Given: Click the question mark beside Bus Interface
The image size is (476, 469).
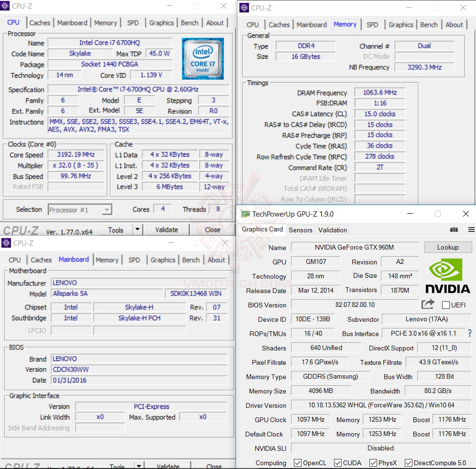Looking at the screenshot, I should click(x=469, y=333).
